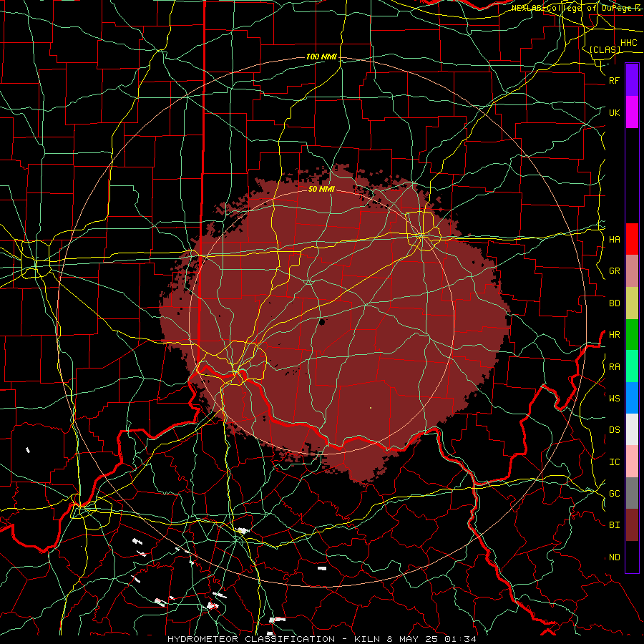644x644 pixels.
Task: Click the "GR" legend label
Action: coord(614,271)
